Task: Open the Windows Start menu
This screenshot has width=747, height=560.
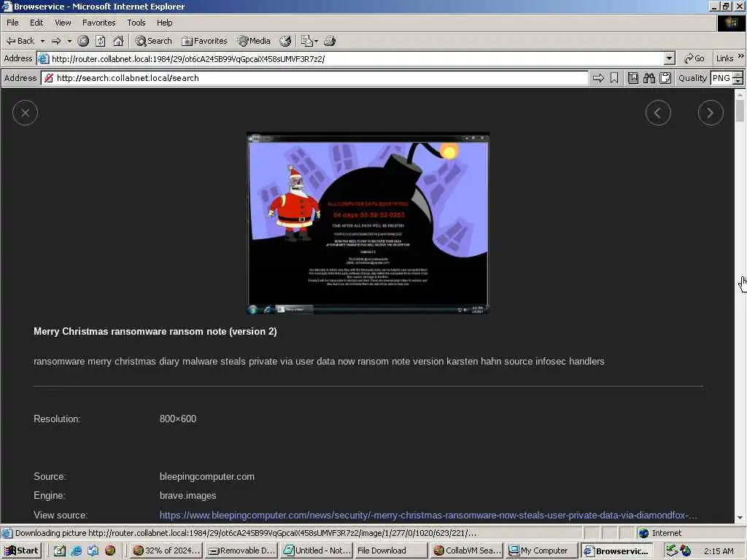Action: click(22, 551)
